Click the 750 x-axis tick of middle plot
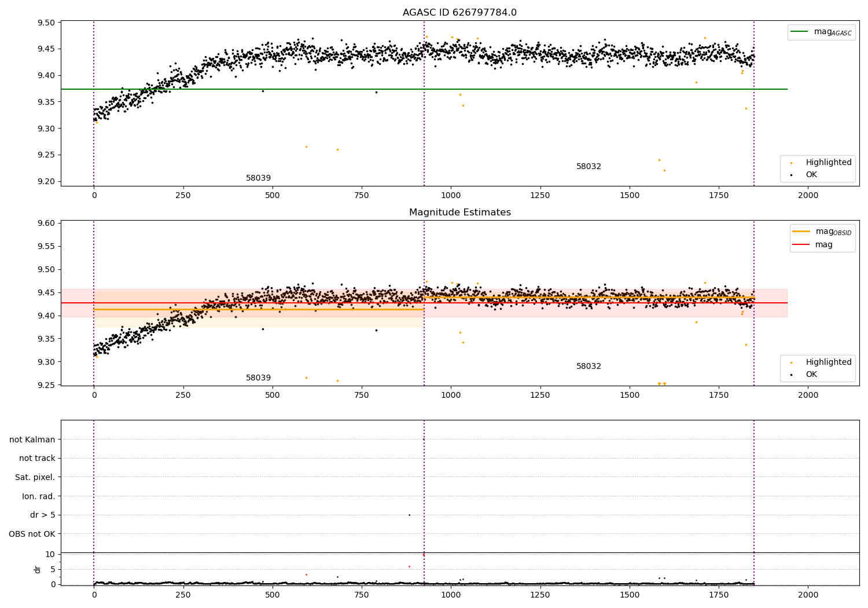Image resolution: width=868 pixels, height=608 pixels. (362, 395)
